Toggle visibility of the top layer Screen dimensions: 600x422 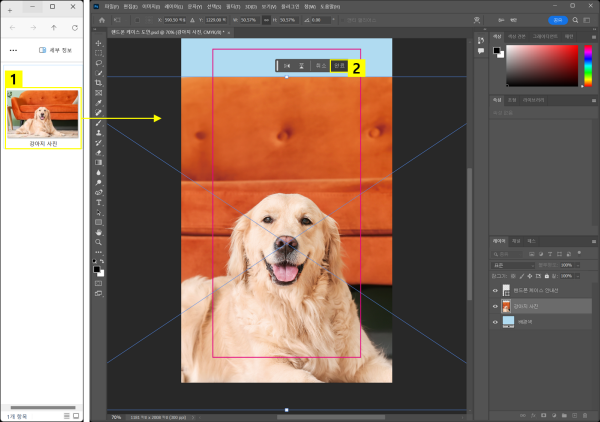click(x=495, y=290)
